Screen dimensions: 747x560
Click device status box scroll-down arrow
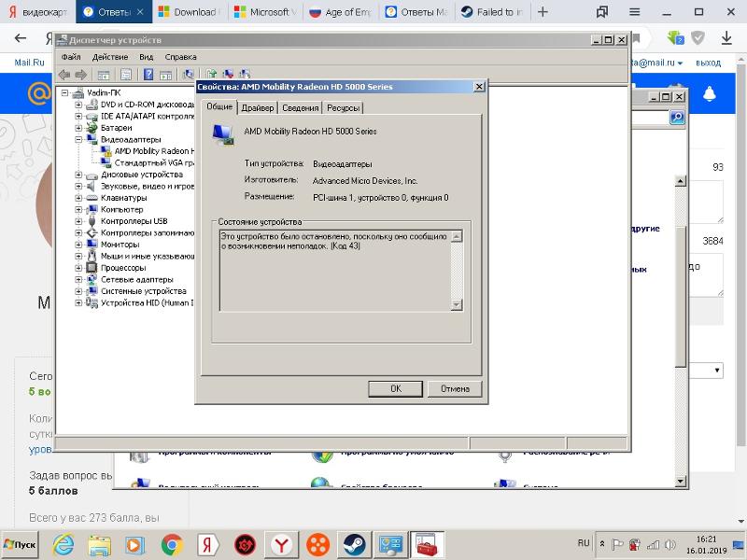coord(457,305)
